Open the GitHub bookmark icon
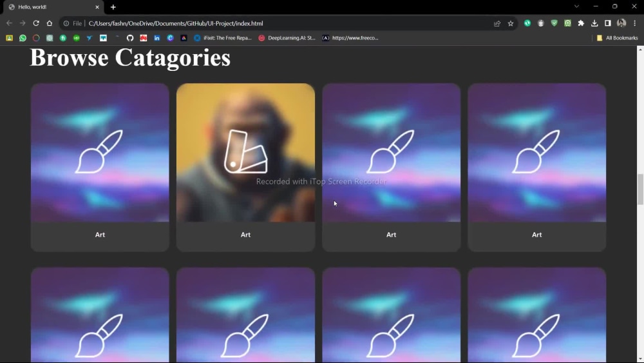 pyautogui.click(x=130, y=38)
